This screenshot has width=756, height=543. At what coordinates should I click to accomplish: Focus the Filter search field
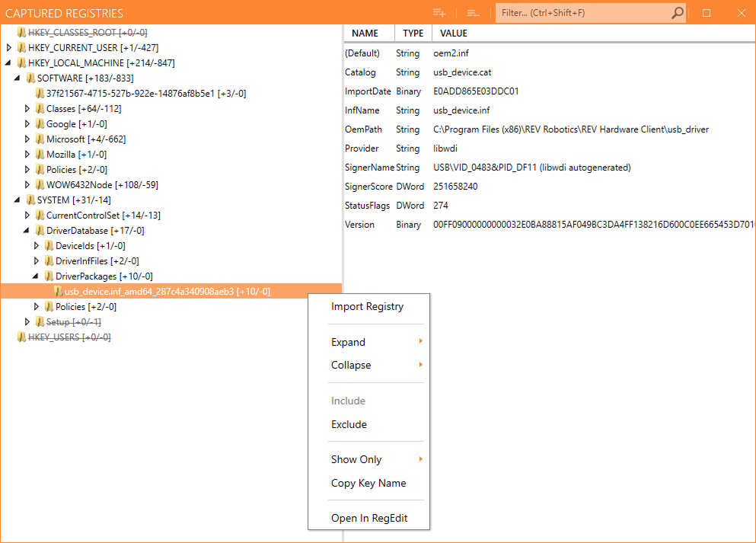[582, 13]
